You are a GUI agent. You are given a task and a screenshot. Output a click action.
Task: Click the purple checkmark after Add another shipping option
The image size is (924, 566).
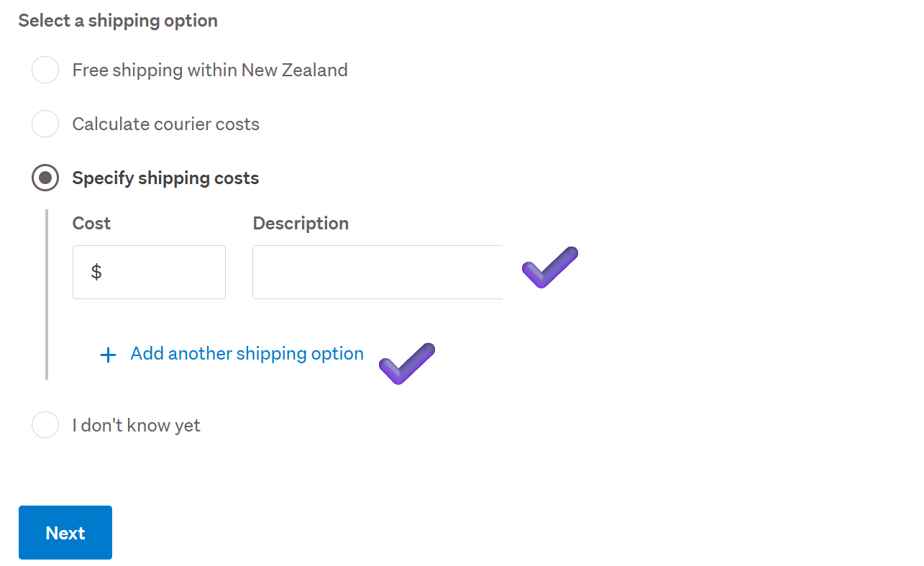pyautogui.click(x=407, y=363)
